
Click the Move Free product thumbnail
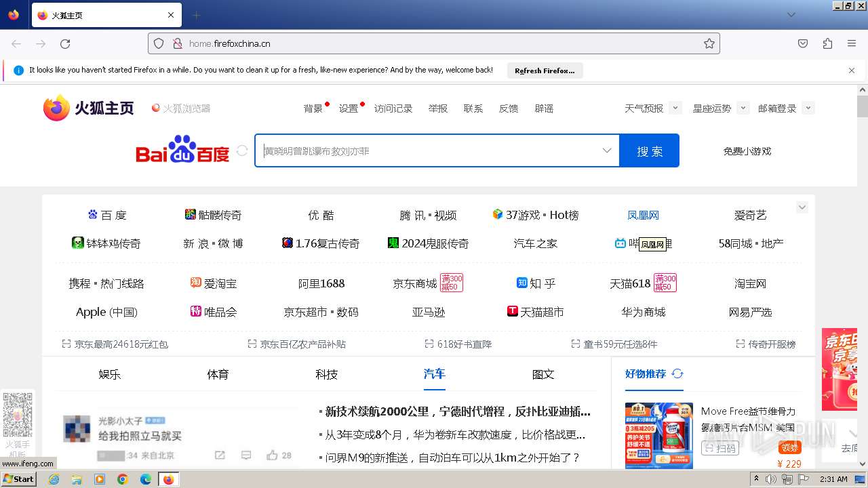click(x=659, y=436)
